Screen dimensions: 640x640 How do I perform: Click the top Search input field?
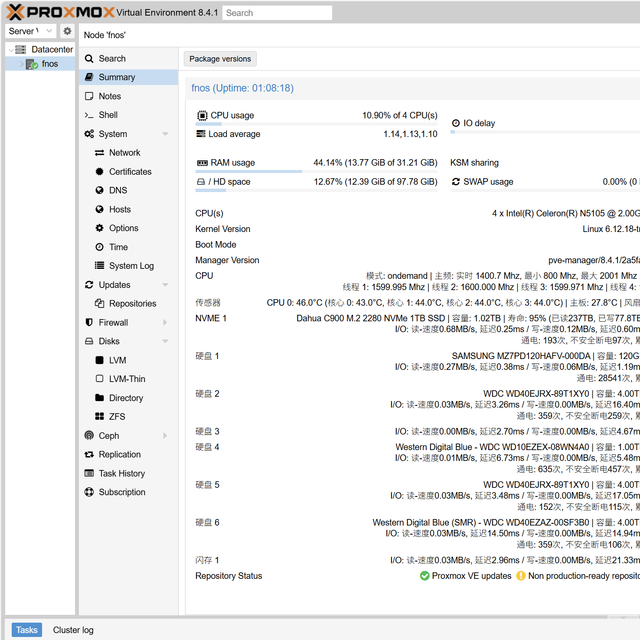[x=277, y=13]
